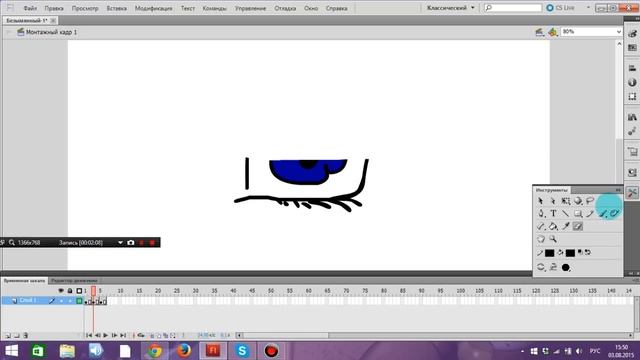Open the Edit Scene icon
Screen dimensions: 640x360
click(540, 32)
